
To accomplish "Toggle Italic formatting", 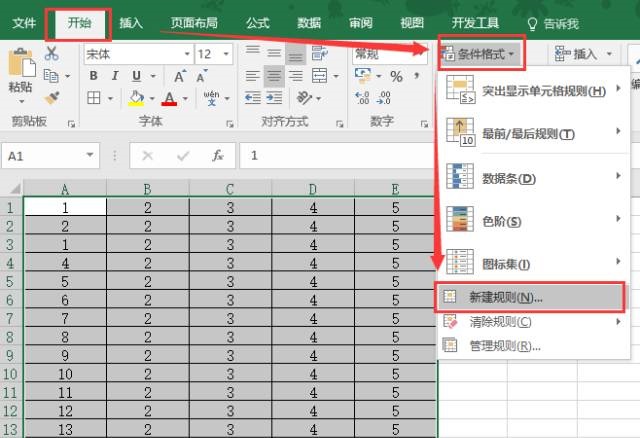I will [115, 76].
